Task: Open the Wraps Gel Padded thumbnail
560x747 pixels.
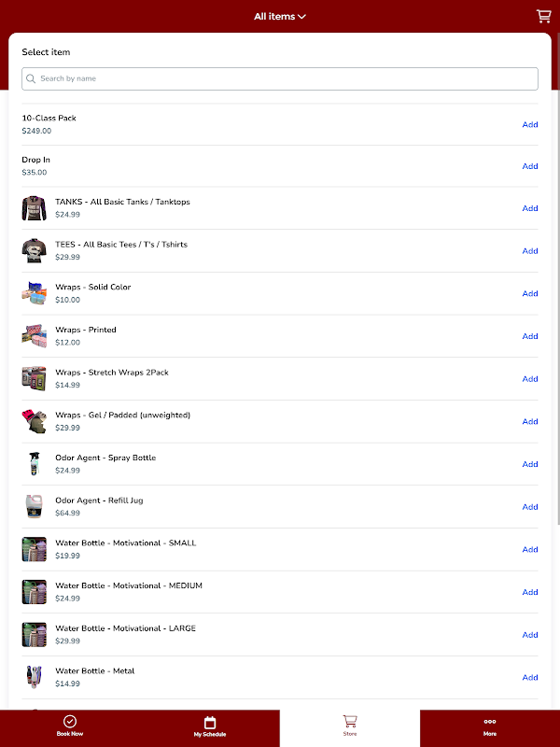Action: (35, 421)
